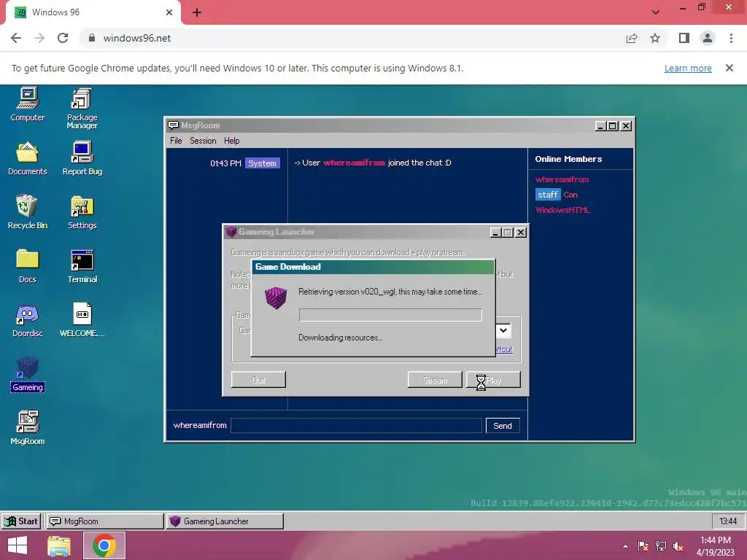Viewport: 747px width, 560px height.
Task: Click the Action Center flag tray icon
Action: (x=643, y=546)
